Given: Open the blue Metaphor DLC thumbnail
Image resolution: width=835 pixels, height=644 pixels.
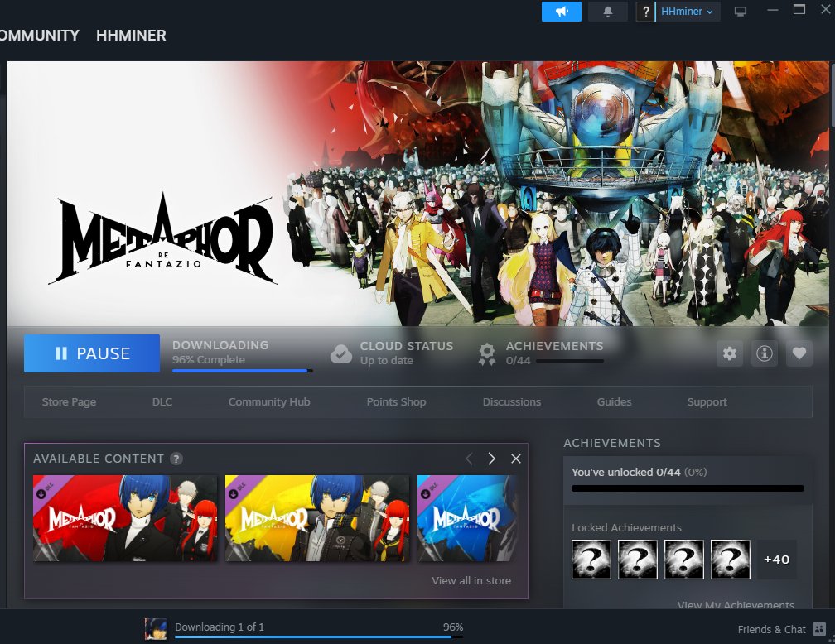Looking at the screenshot, I should 467,518.
